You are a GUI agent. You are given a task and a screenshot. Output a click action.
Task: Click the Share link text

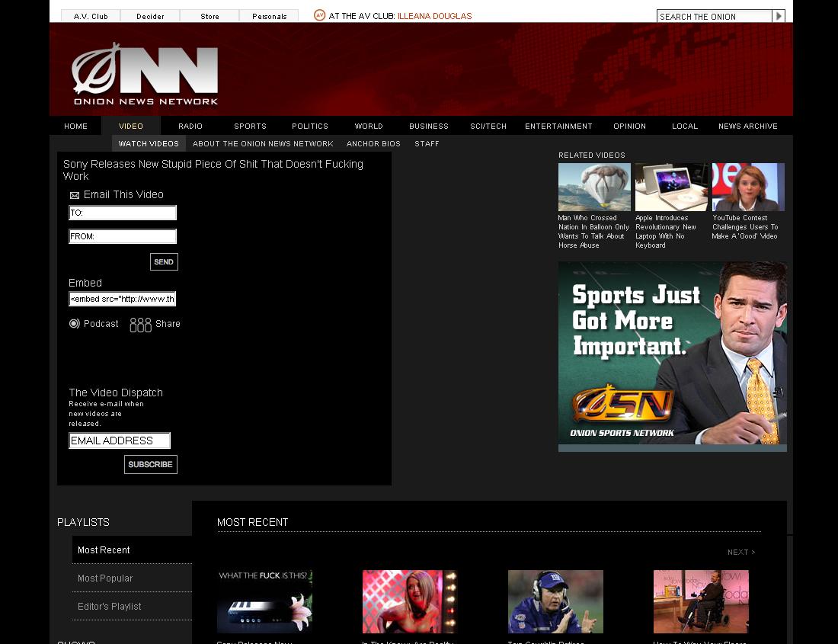click(x=168, y=324)
